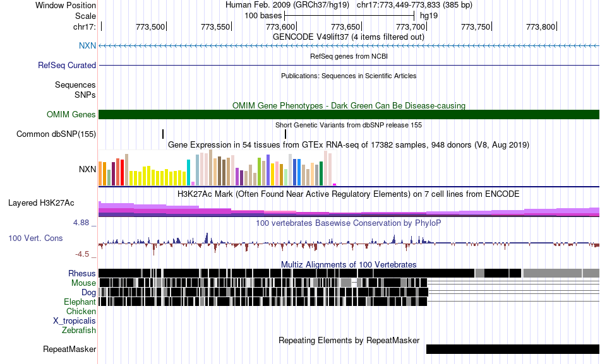Click the H3K27Ac Mark track title
Image resolution: width=600 pixels, height=364 pixels.
point(349,194)
